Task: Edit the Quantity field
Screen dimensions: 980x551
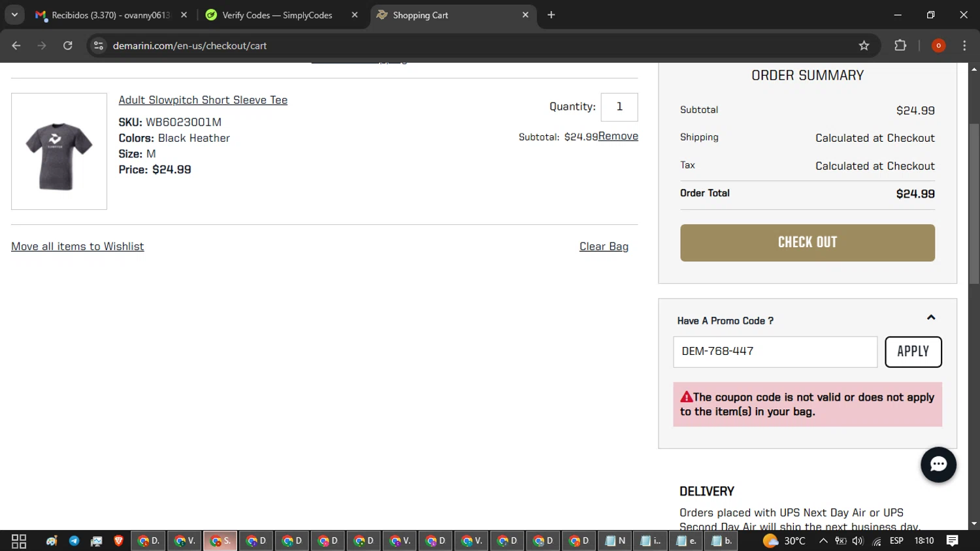Action: 619,107
